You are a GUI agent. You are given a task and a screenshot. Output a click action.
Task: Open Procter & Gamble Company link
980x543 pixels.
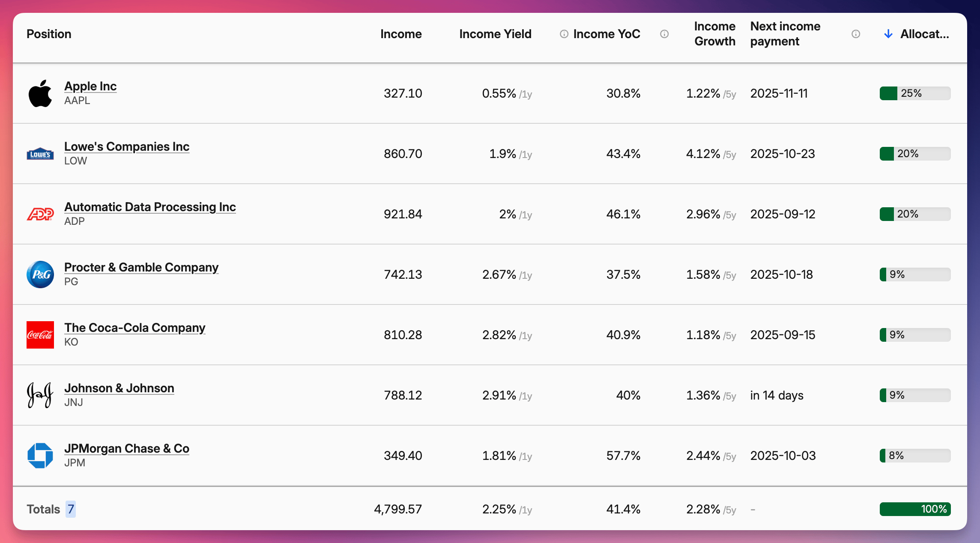141,267
